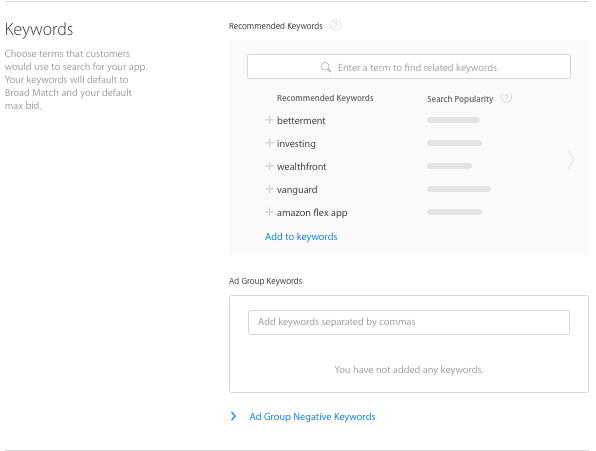Click the Add to keywords link
The image size is (596, 451).
tap(301, 237)
